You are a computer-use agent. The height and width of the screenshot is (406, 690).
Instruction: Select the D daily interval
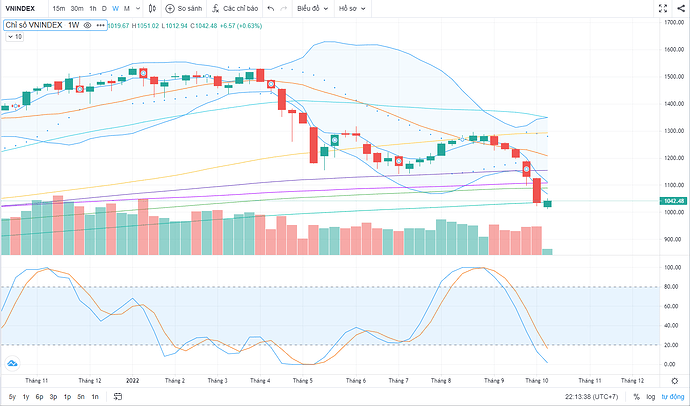coord(104,8)
